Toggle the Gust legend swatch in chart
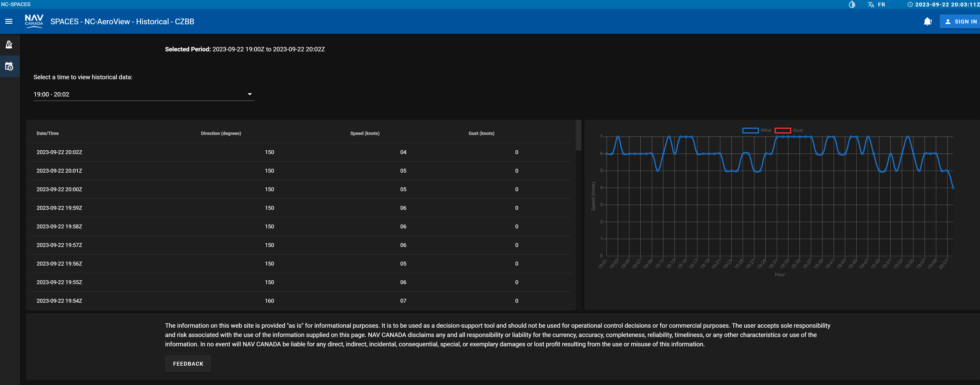Viewport: 980px width, 385px height. (x=783, y=130)
